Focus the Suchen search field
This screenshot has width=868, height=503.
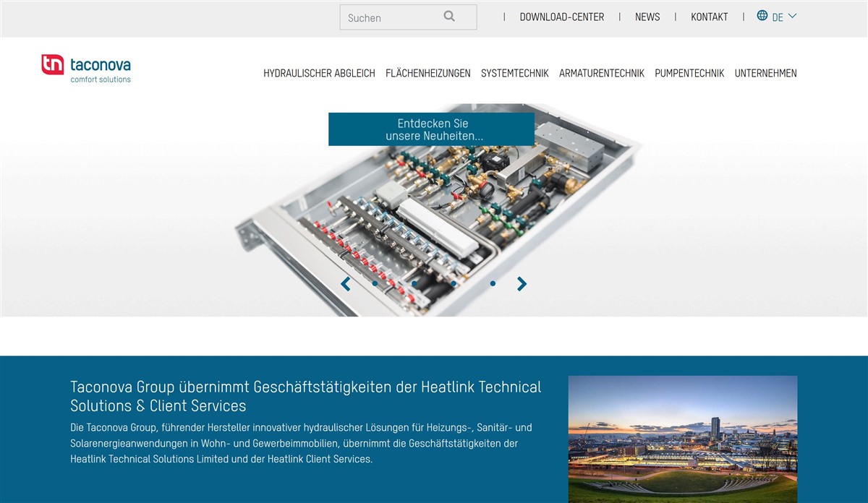tap(408, 17)
